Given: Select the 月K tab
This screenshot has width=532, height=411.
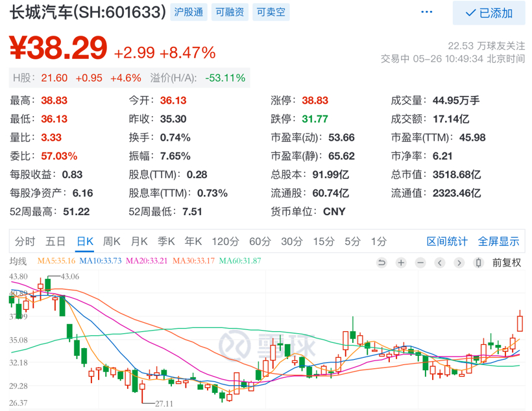Looking at the screenshot, I should coord(139,241).
